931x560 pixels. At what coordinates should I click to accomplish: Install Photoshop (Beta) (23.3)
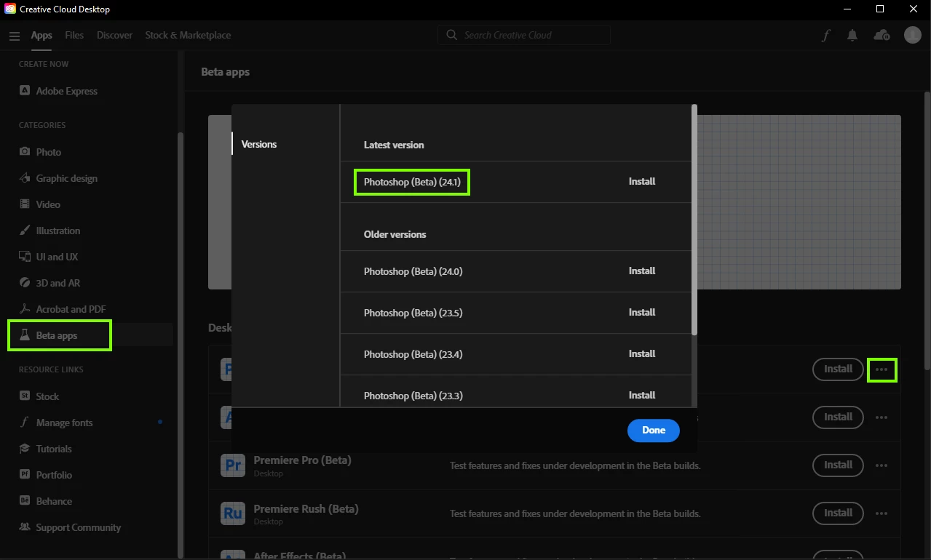coord(642,395)
